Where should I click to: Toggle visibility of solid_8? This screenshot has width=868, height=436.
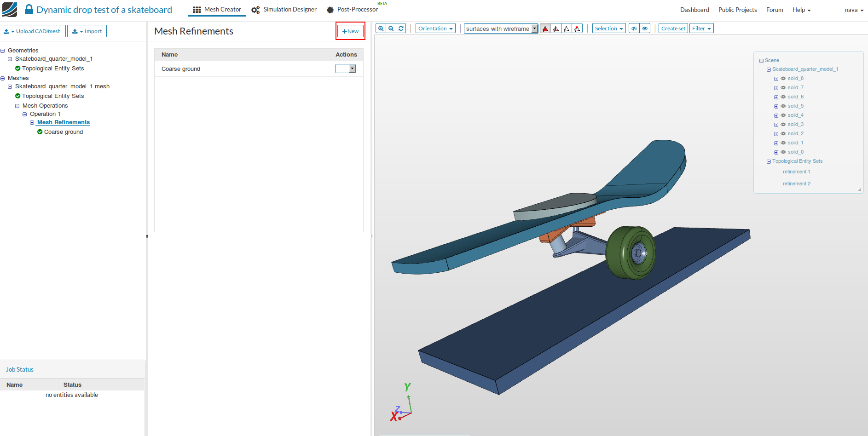pyautogui.click(x=783, y=79)
